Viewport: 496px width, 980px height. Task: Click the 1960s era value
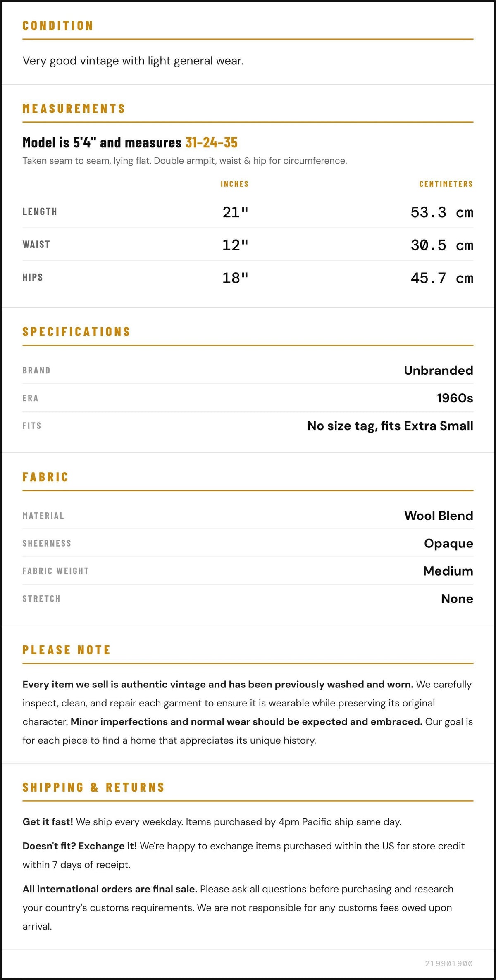pyautogui.click(x=455, y=398)
